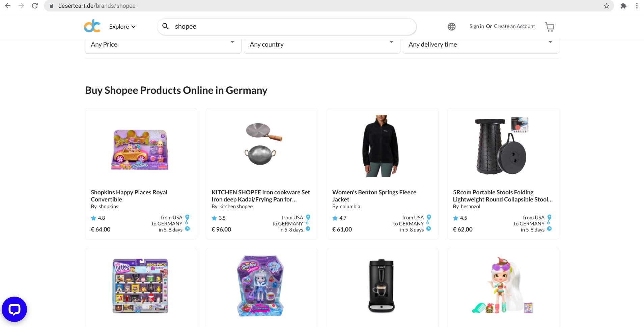The height and width of the screenshot is (327, 644).
Task: Open Women's Benton Springs Fleece Jacket title
Action: pyautogui.click(x=374, y=196)
